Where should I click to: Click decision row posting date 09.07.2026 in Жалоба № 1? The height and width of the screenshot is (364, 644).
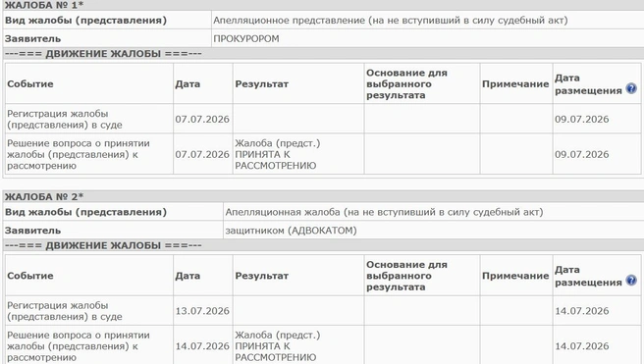[581, 154]
